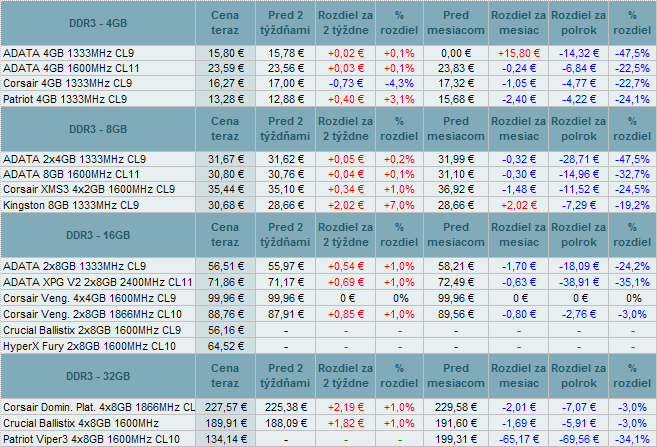
Task: Click the blue -0,73 € difference cell
Action: pos(346,83)
